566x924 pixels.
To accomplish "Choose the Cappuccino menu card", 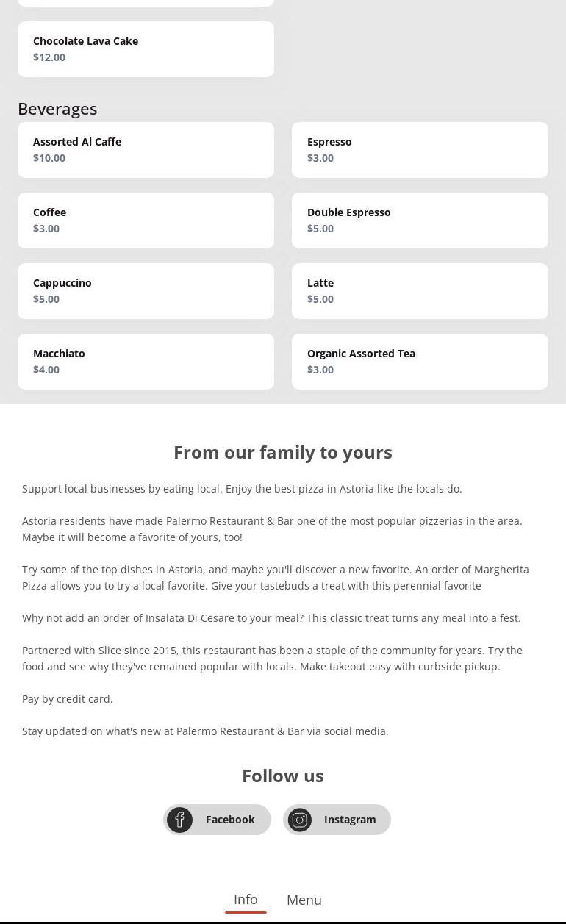I will tap(146, 291).
